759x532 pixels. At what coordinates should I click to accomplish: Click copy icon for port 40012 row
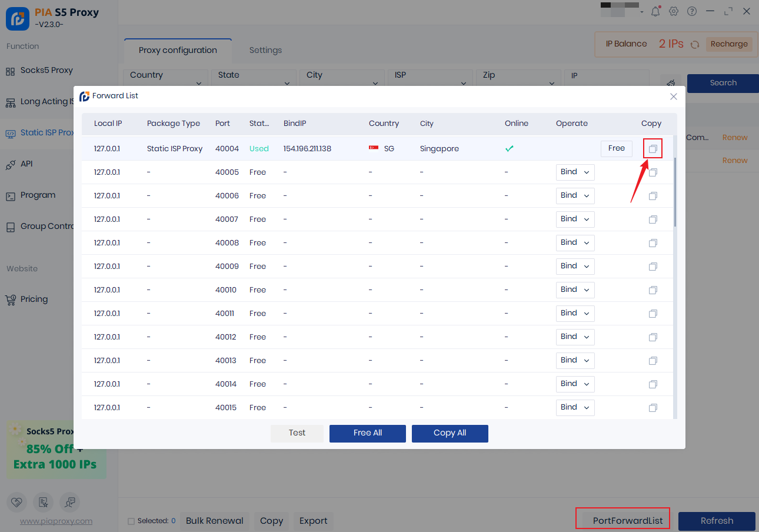click(x=653, y=337)
